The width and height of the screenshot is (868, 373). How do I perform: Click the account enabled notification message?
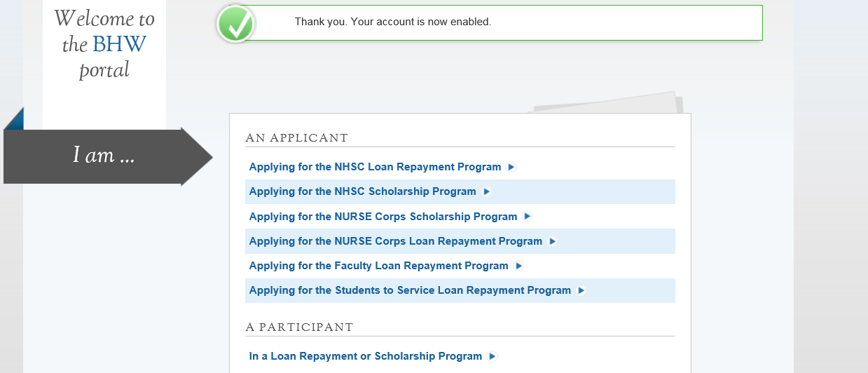393,22
